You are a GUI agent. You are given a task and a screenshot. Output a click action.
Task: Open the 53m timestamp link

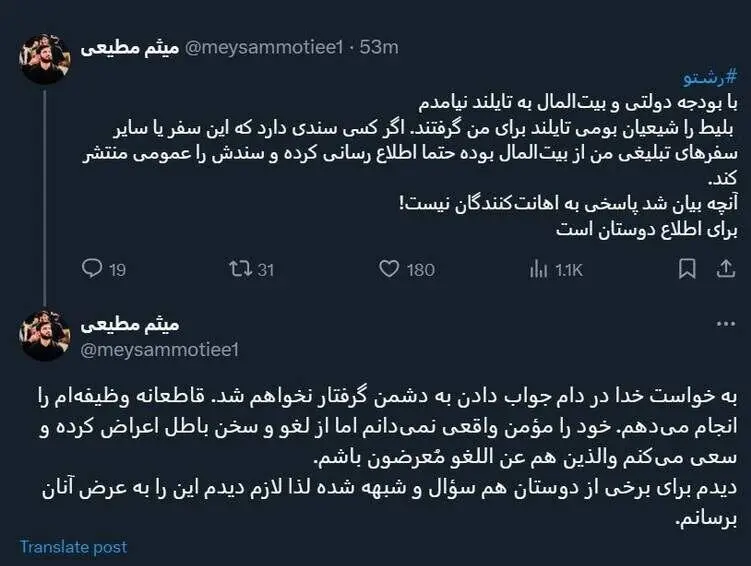click(379, 47)
